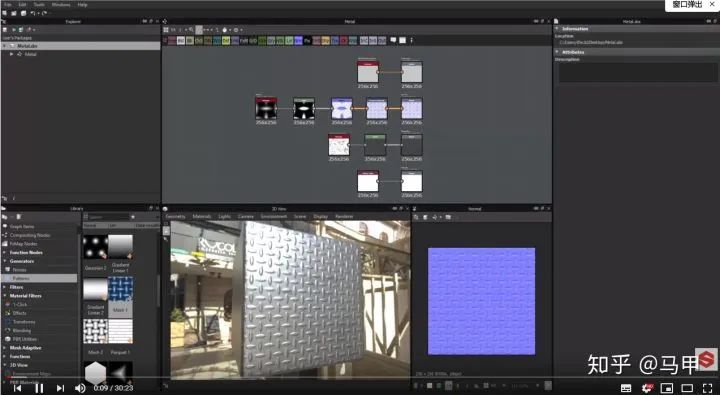Toggle video subtitles
The image size is (720, 395).
point(626,388)
